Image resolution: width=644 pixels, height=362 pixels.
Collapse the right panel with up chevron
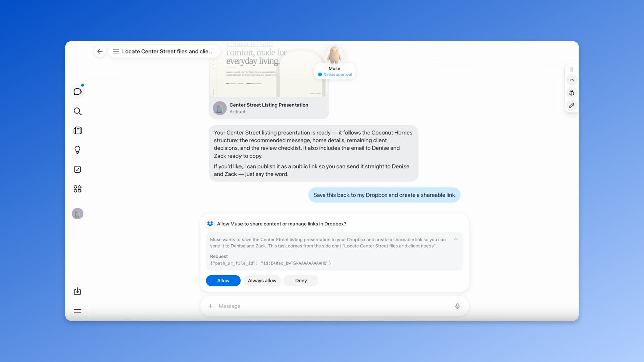tap(572, 80)
